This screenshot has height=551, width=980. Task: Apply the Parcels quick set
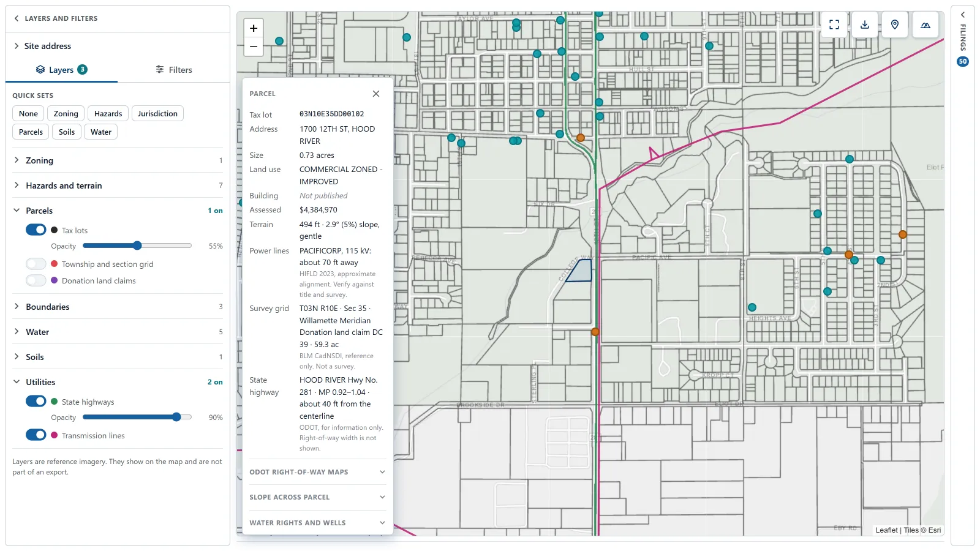31,132
